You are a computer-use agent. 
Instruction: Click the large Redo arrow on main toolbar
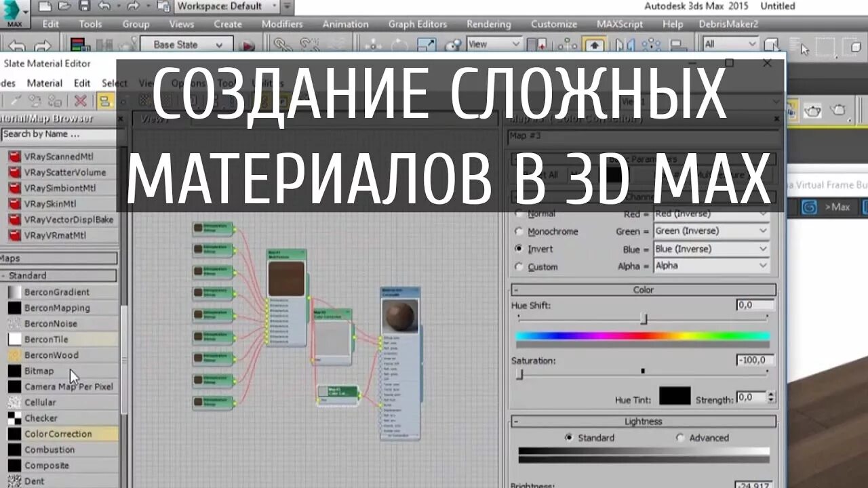(x=42, y=46)
